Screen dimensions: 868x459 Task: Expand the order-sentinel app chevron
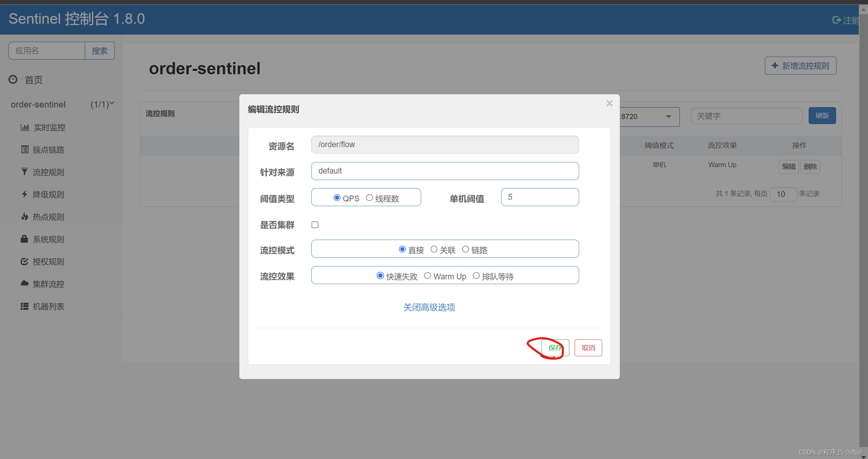tap(112, 103)
